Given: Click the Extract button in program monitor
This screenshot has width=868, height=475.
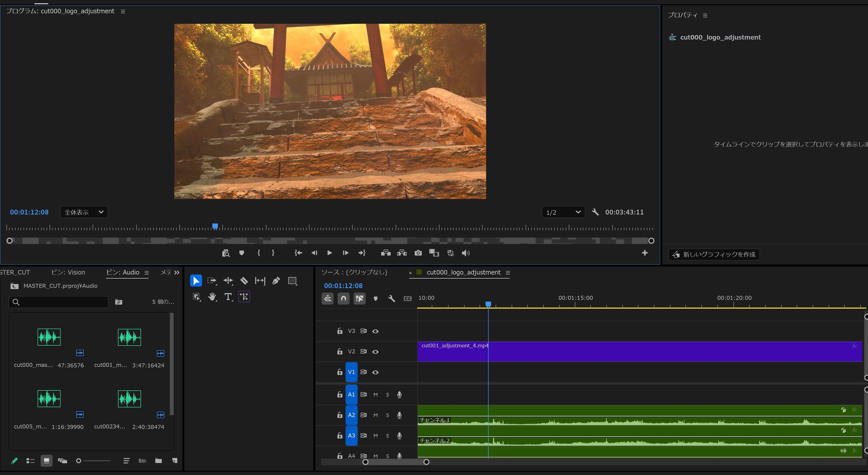Looking at the screenshot, I should (x=402, y=253).
